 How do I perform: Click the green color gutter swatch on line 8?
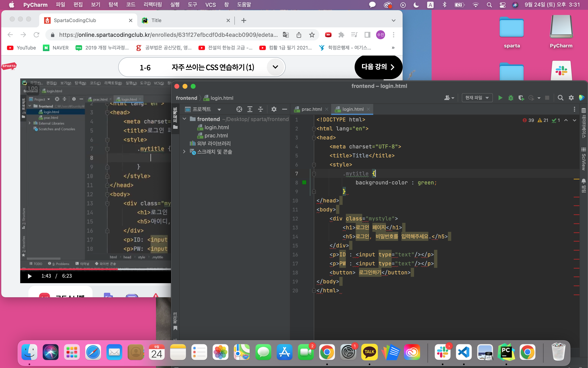click(x=304, y=183)
